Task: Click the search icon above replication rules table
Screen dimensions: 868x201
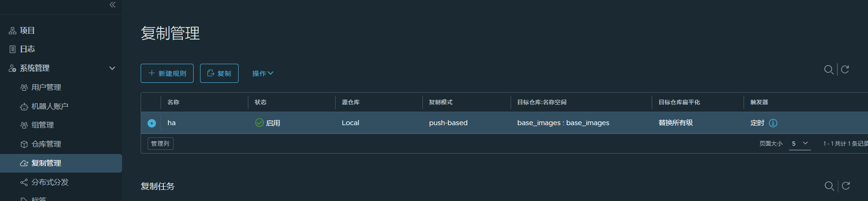Action: (828, 70)
